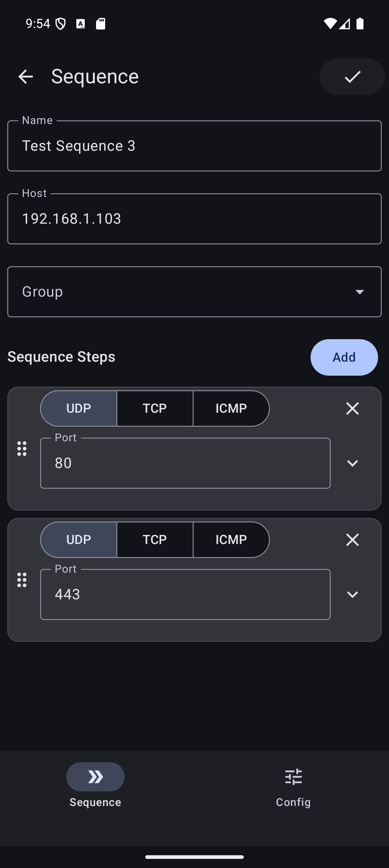Tap the Sequence double-arrow icon
Image resolution: width=389 pixels, height=868 pixels.
tap(95, 777)
